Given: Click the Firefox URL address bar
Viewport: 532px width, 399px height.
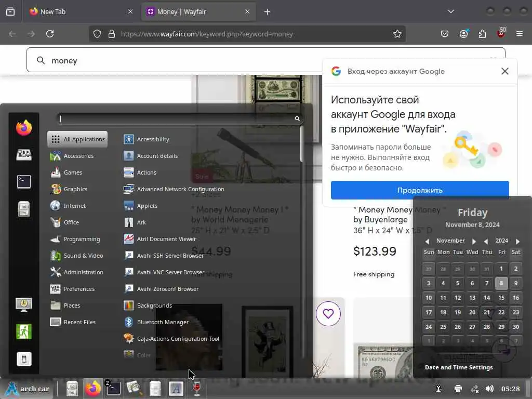Looking at the screenshot, I should [247, 34].
